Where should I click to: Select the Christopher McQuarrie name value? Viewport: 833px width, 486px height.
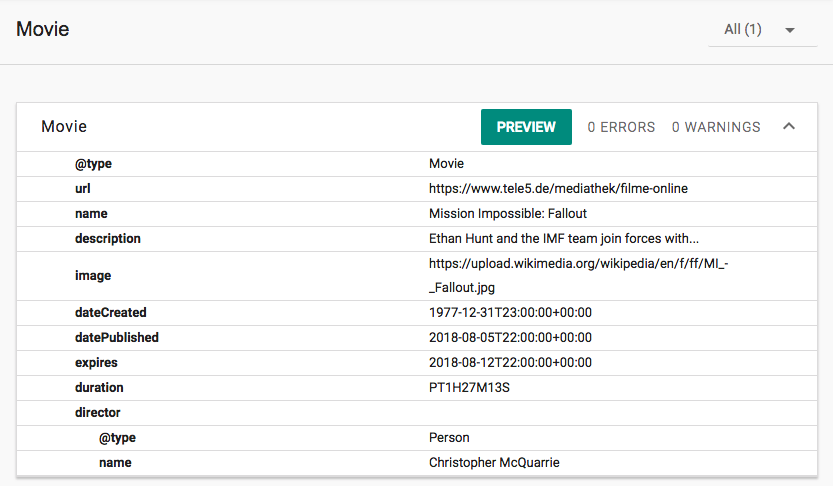pos(493,463)
